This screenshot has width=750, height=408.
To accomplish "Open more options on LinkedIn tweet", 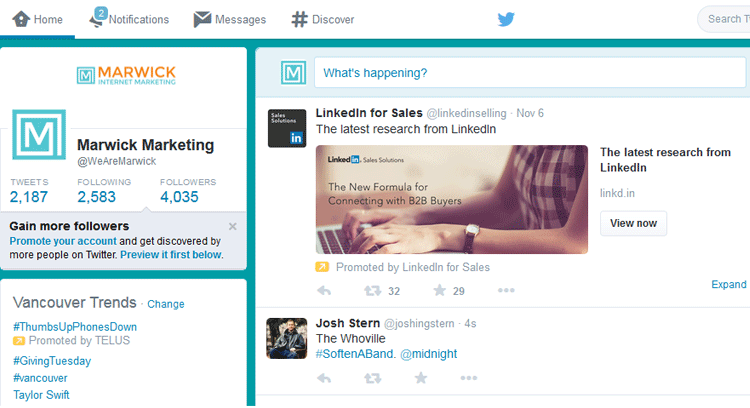I will click(x=506, y=290).
